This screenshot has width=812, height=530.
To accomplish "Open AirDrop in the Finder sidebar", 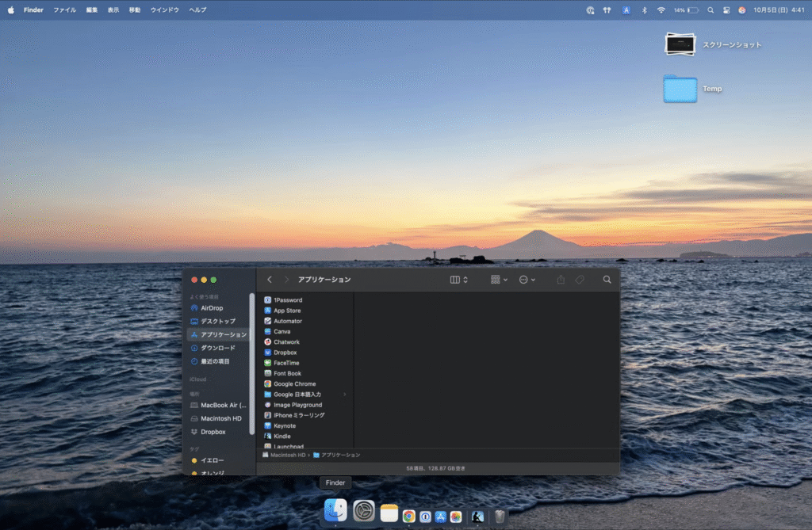I will [x=211, y=308].
